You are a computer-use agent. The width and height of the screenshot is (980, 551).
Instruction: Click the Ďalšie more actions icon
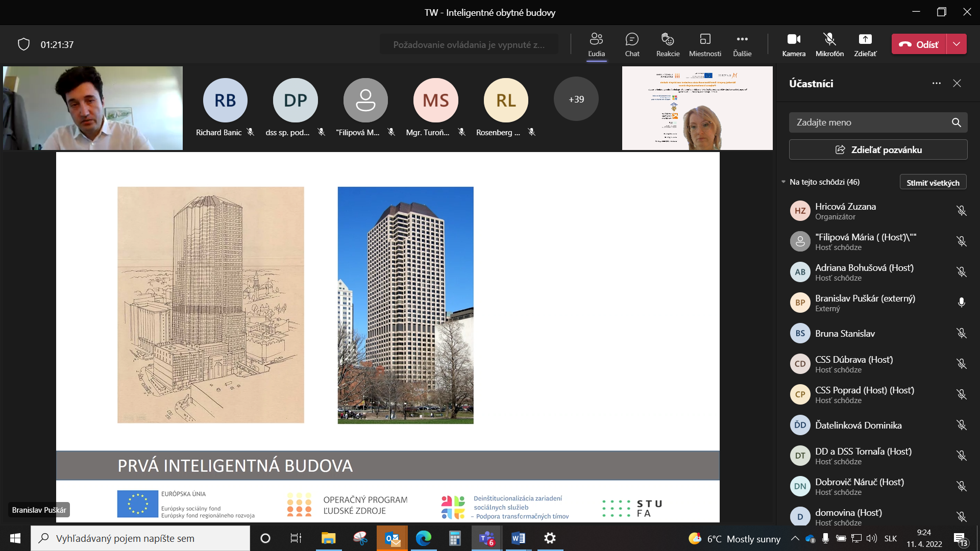(x=742, y=44)
